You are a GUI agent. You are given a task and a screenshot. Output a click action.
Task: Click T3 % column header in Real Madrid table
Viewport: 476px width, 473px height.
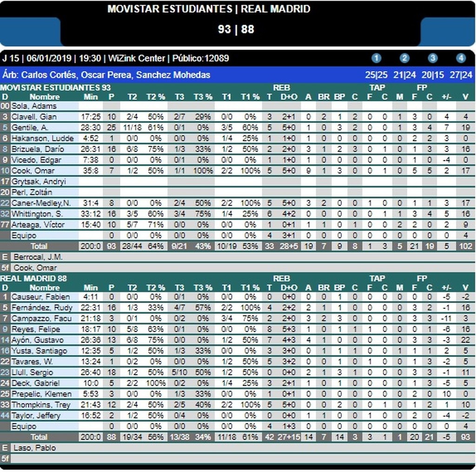click(x=203, y=288)
